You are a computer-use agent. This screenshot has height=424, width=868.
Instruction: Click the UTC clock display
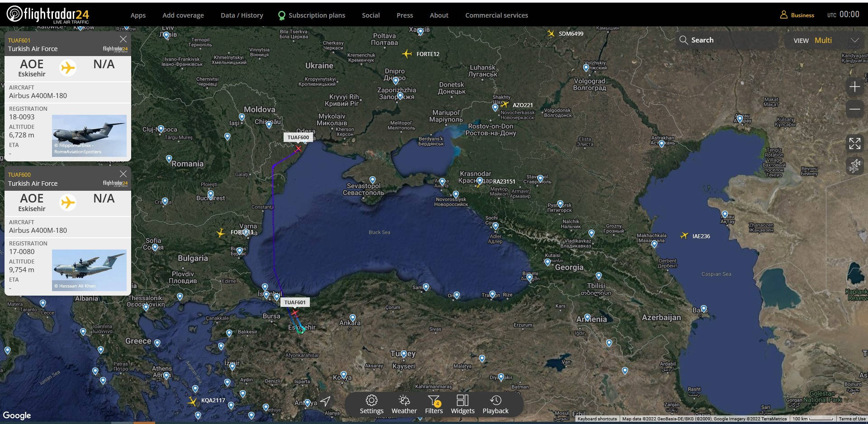click(x=843, y=14)
